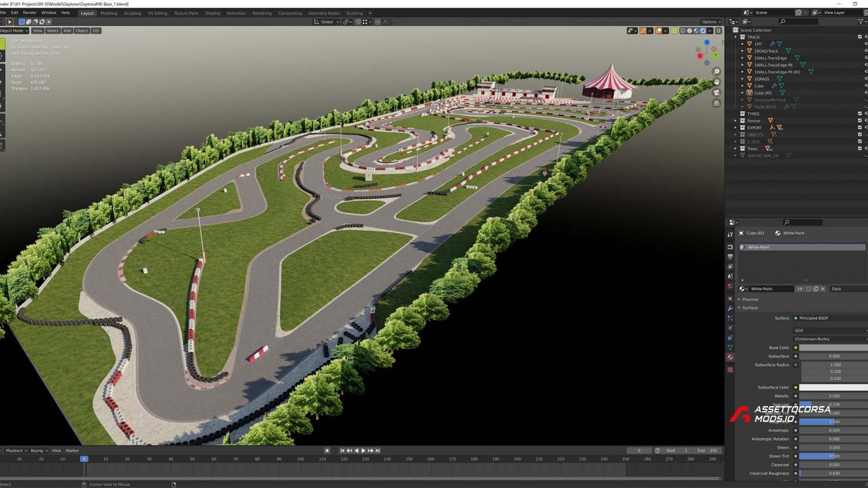Open the outliner filter funnel icon
This screenshot has width=868, height=488.
(x=860, y=22)
